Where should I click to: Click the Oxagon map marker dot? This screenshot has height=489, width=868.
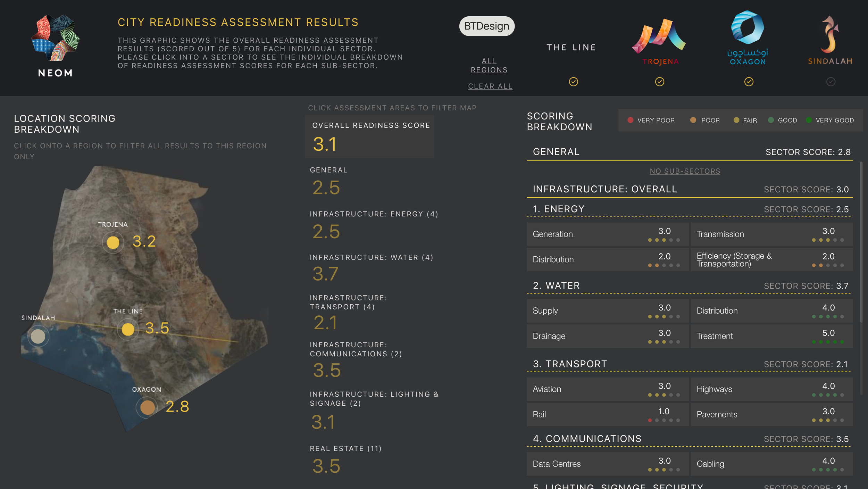[147, 407]
